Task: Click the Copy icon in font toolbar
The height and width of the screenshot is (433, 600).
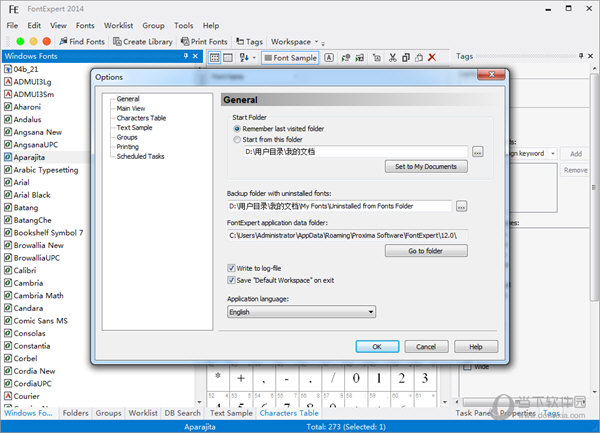Action: tap(406, 58)
